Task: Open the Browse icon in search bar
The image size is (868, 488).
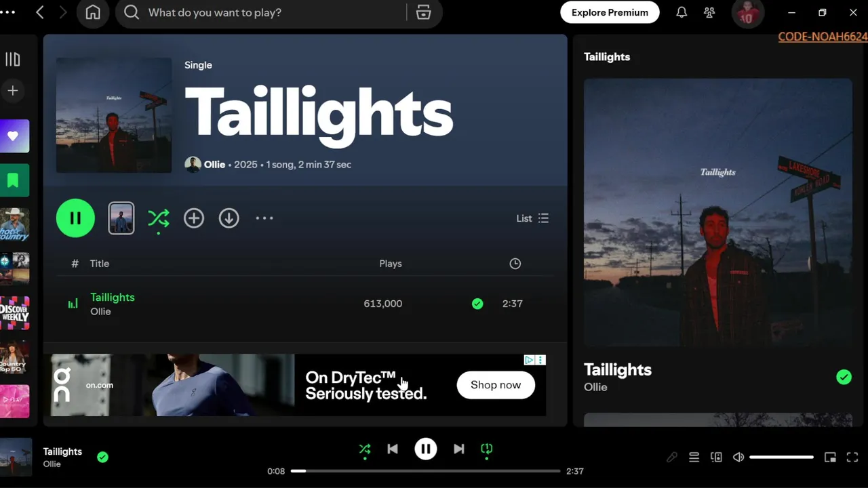Action: click(424, 13)
